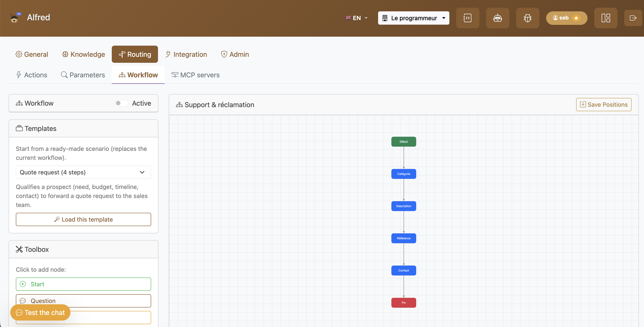Image resolution: width=644 pixels, height=327 pixels.
Task: Select the Catégorie node
Action: click(404, 174)
